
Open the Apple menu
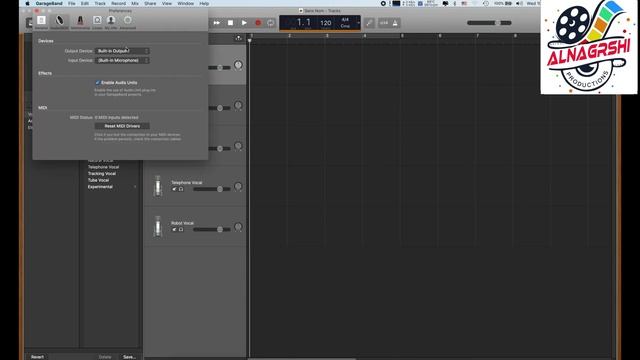tap(27, 3)
